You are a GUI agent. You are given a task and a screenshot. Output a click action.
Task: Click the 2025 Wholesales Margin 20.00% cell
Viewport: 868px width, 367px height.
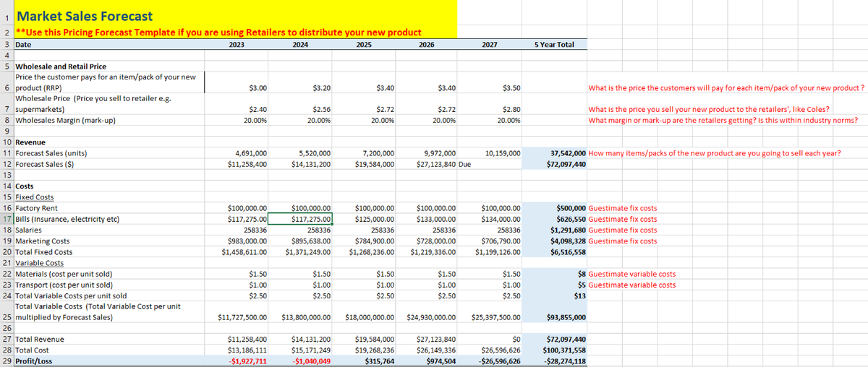click(x=380, y=120)
